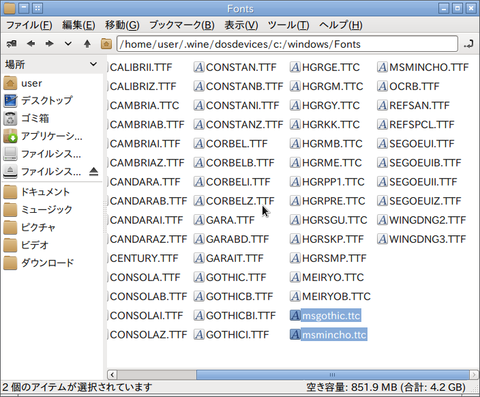Click left scroll arrow of scrollbar
Image resolution: width=480 pixels, height=397 pixels.
(x=112, y=375)
